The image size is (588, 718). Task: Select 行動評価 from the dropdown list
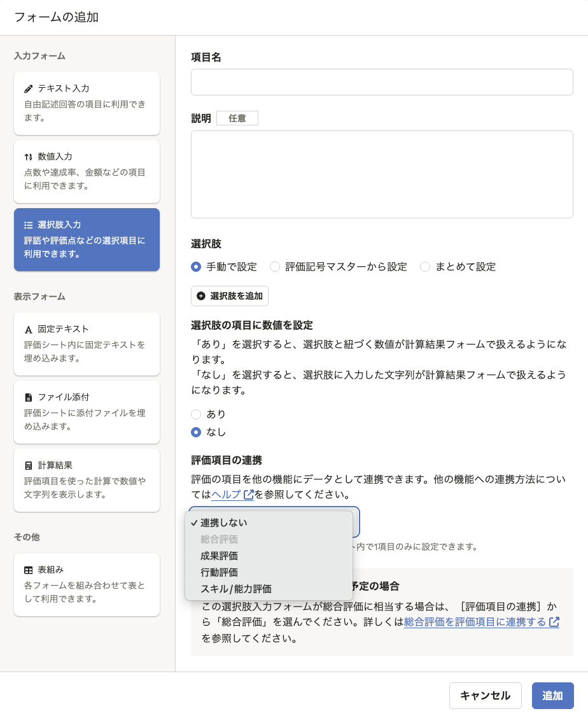pyautogui.click(x=219, y=572)
